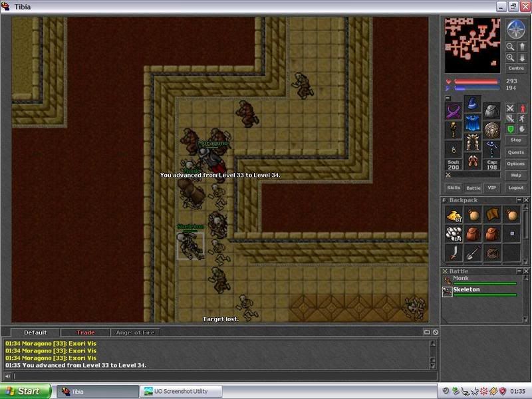Enable stand while fighting red figure

[x=522, y=108]
